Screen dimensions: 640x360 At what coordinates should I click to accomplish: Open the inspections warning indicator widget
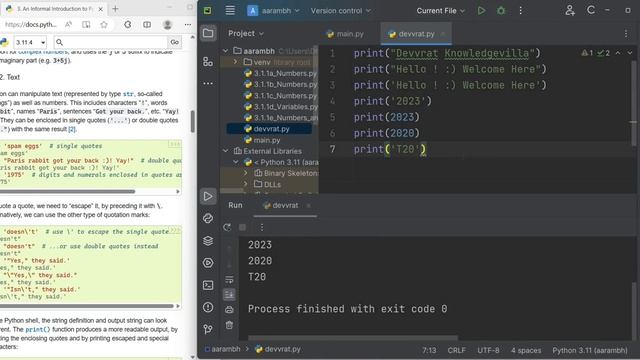tap(596, 53)
